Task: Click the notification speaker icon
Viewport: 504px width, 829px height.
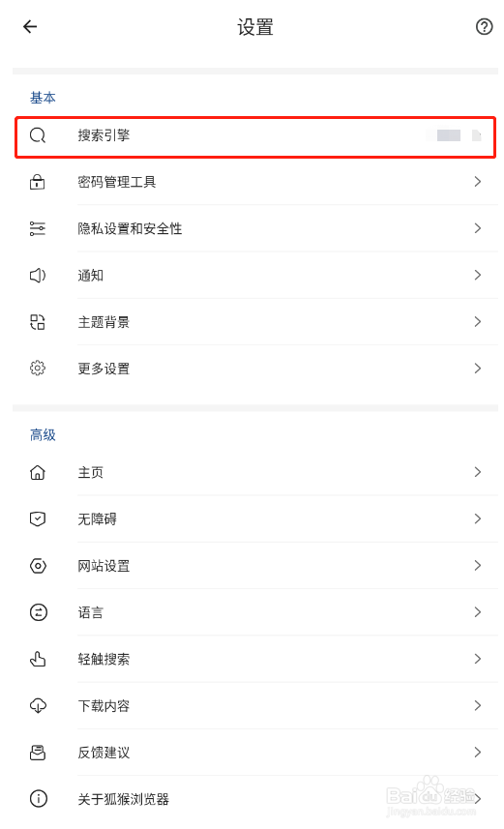Action: point(37,275)
